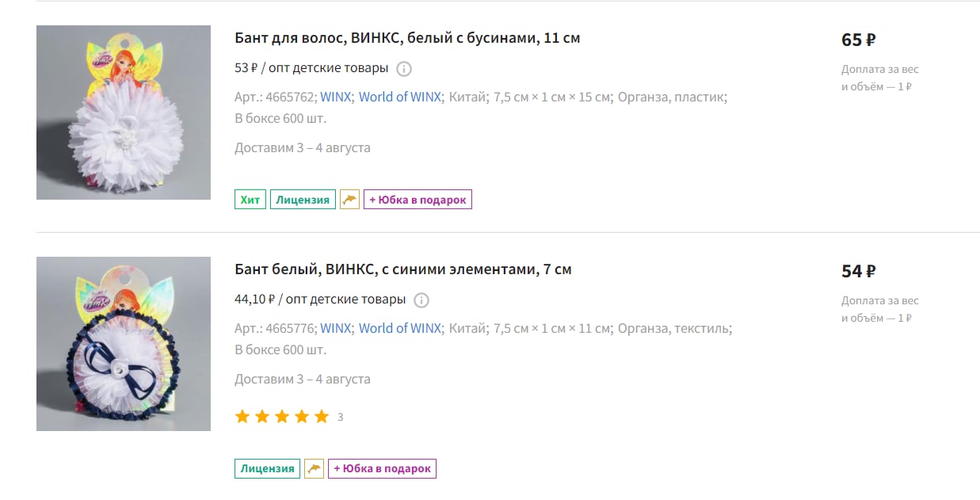Image resolution: width=980 pixels, height=500 pixels.
Task: Click the five-star rating of second product
Action: pyautogui.click(x=282, y=417)
